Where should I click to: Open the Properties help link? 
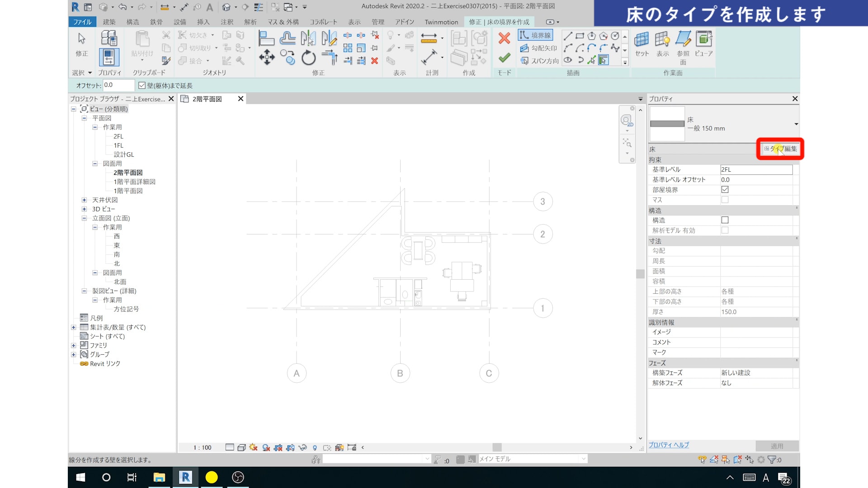tap(669, 445)
